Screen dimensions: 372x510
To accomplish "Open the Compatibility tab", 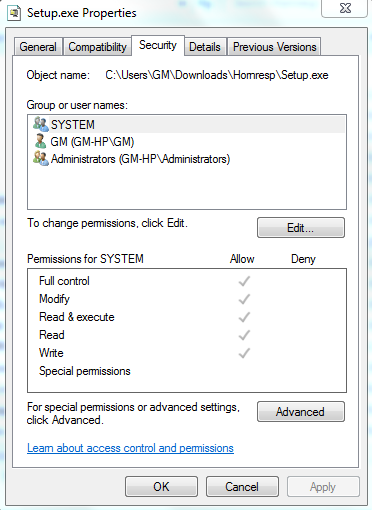I will pos(97,47).
